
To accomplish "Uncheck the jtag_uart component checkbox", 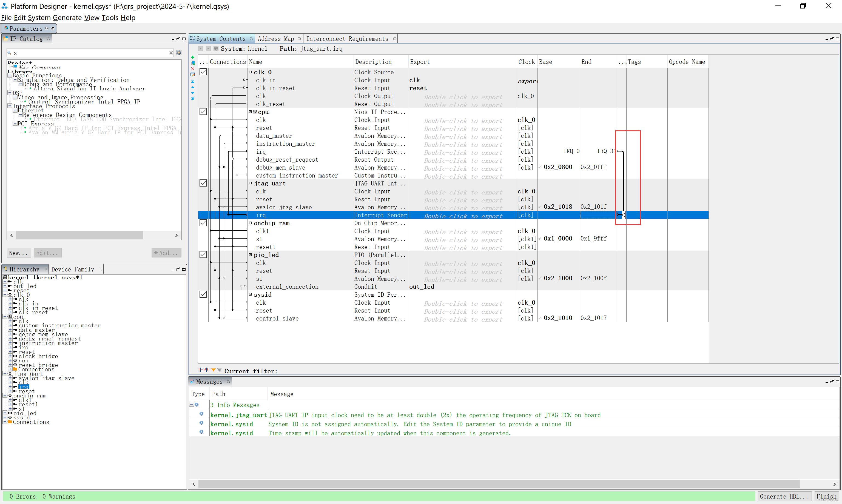I will point(203,183).
